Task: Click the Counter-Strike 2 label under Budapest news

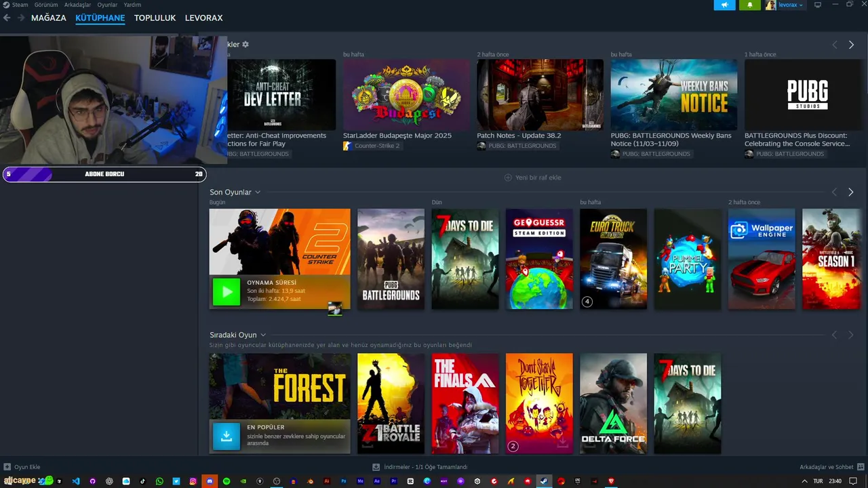Action: [377, 146]
